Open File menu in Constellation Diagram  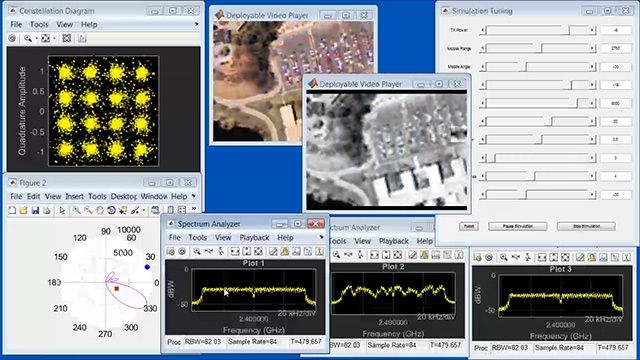click(x=16, y=24)
